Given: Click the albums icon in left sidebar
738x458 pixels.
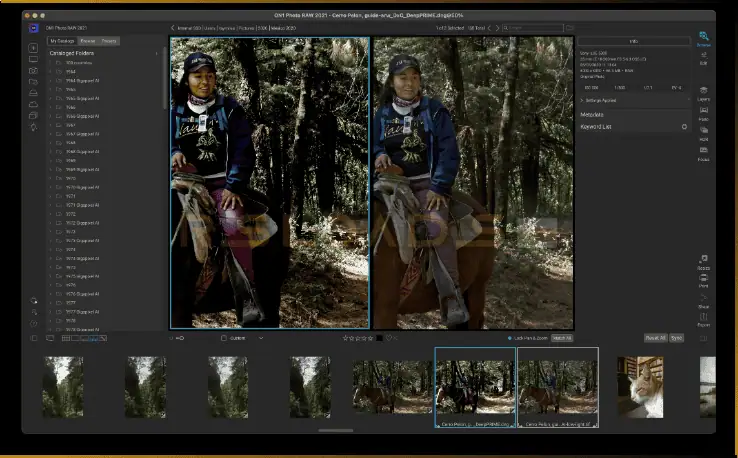Looking at the screenshot, I should pos(33,115).
